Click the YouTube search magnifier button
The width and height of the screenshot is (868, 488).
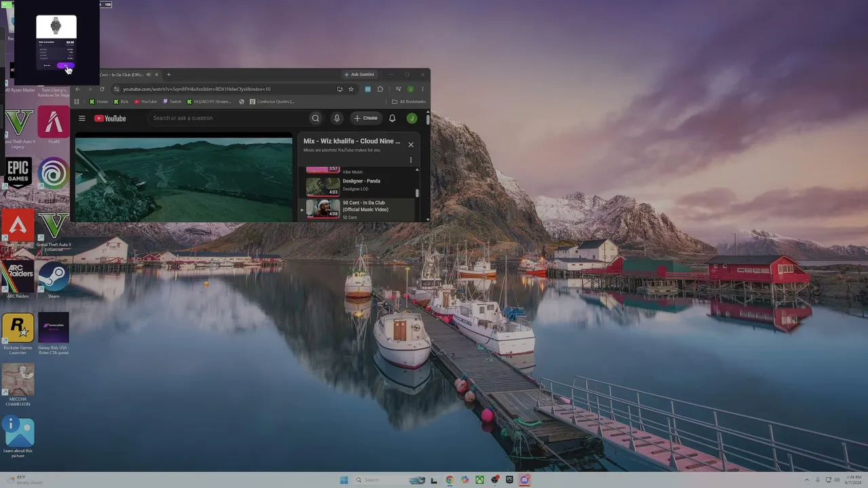(x=315, y=118)
